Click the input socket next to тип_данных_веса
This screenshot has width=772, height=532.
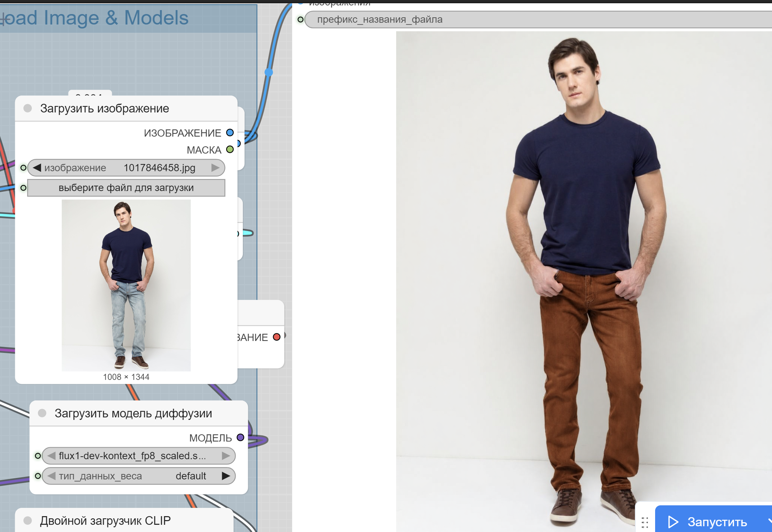point(38,476)
